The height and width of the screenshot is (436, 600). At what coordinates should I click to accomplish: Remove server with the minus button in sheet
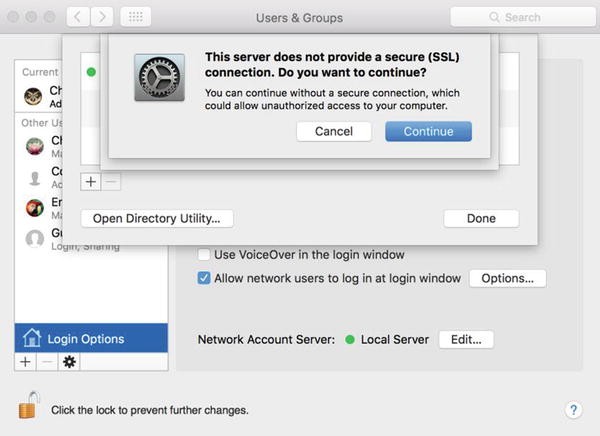point(111,181)
